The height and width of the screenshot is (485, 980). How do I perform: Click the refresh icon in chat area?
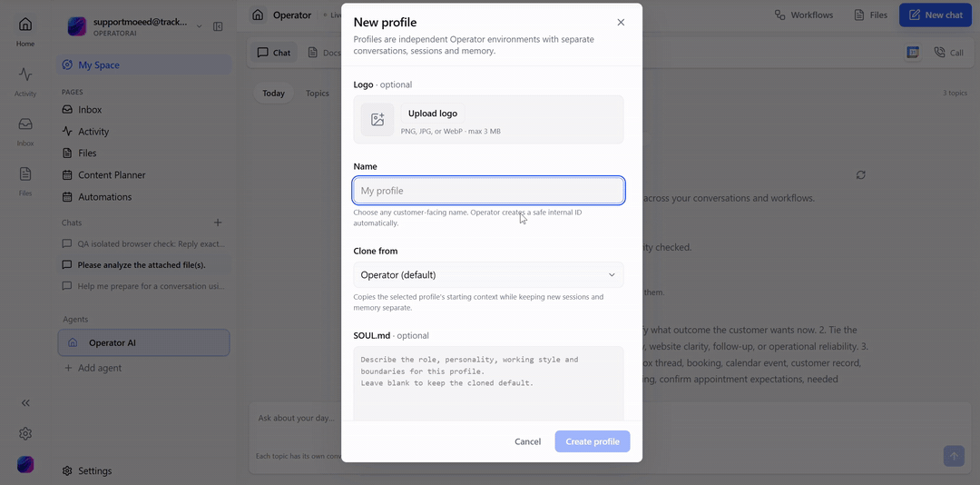click(860, 175)
